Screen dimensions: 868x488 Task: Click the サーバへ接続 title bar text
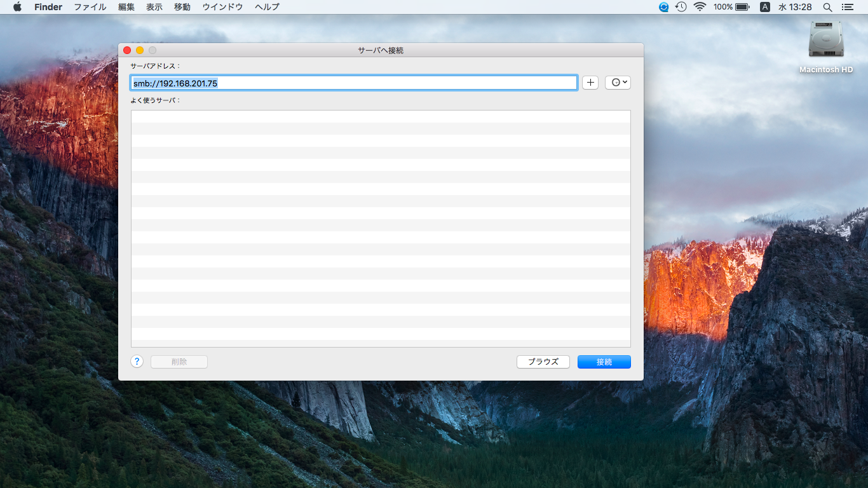[381, 50]
